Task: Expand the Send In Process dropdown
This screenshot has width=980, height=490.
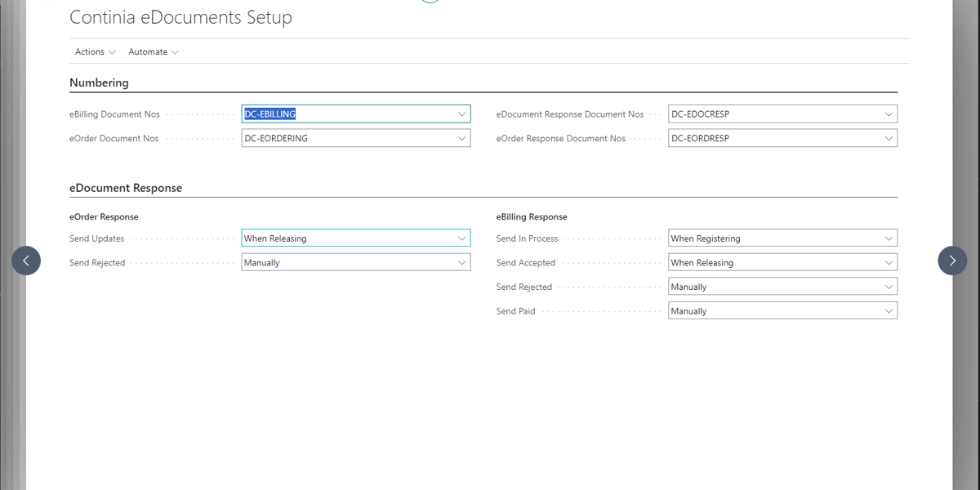Action: pos(889,238)
